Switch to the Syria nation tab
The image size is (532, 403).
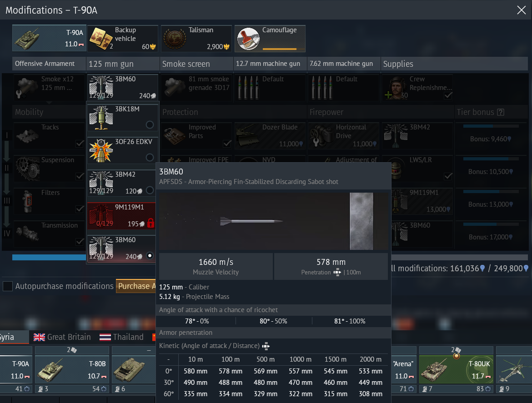point(14,337)
